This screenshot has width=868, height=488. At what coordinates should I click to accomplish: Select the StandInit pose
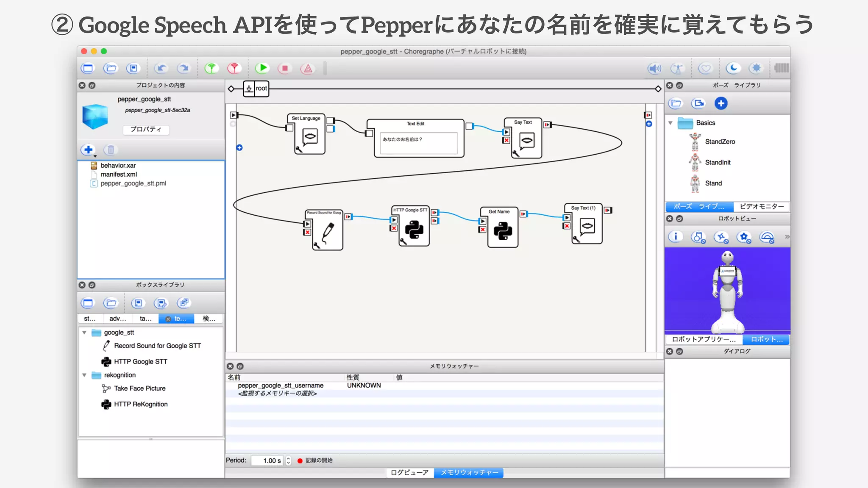pos(718,162)
